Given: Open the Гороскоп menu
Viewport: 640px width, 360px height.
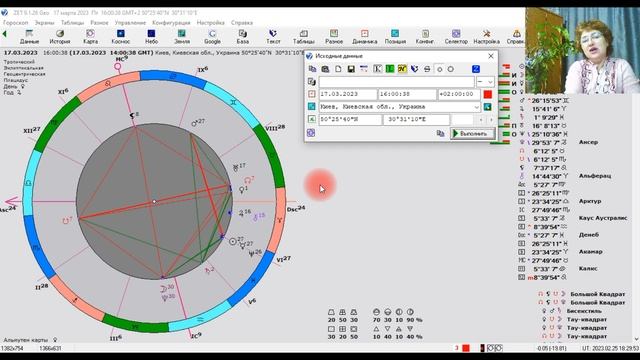Looking at the screenshot, I should 16,23.
